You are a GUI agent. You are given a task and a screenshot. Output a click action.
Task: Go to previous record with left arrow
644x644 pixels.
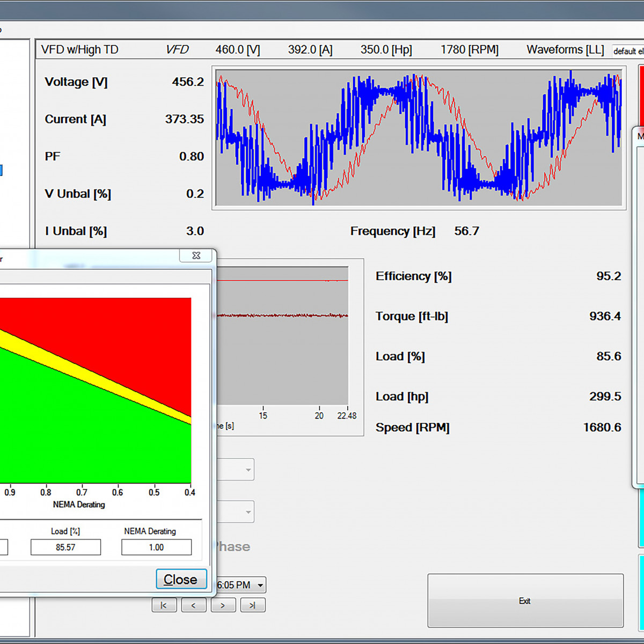click(x=194, y=605)
